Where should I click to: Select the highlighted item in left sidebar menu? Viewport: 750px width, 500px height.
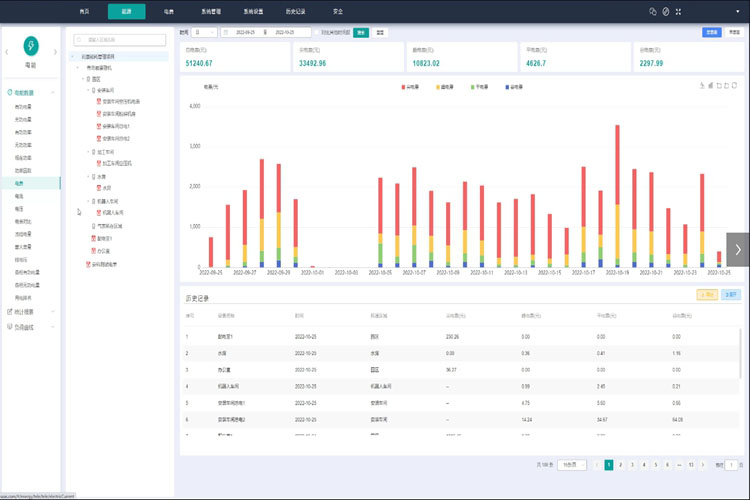click(x=20, y=183)
